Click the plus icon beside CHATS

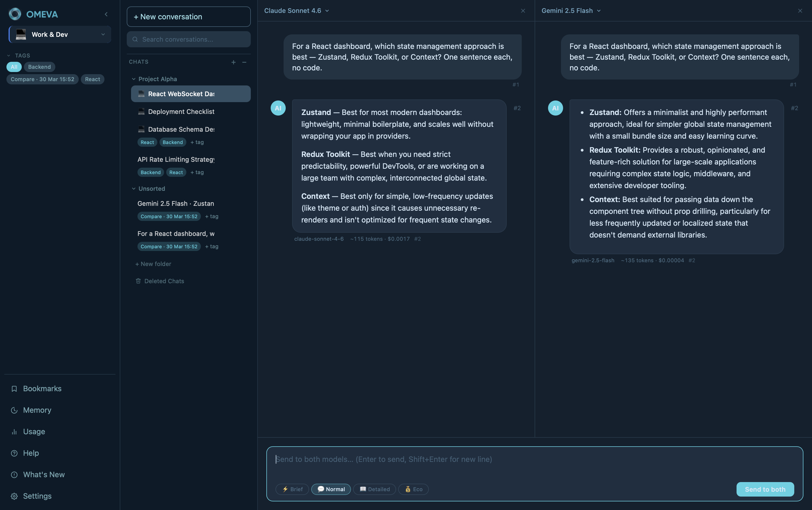[x=233, y=62]
